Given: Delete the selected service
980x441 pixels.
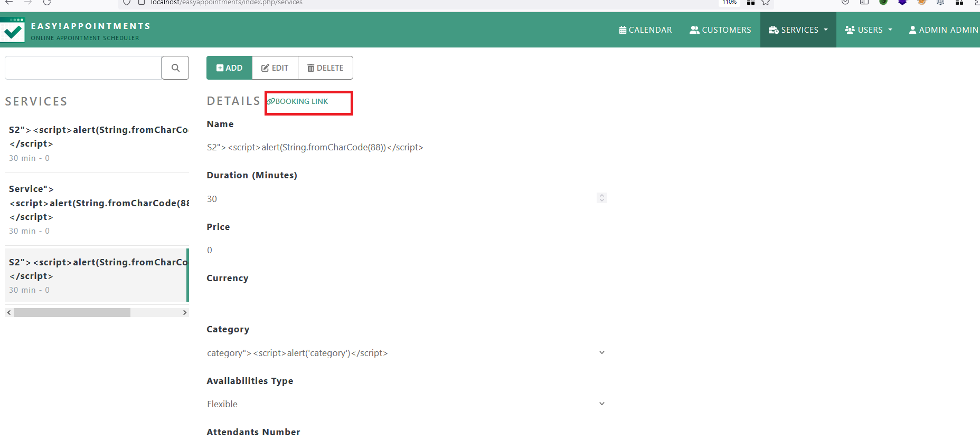Looking at the screenshot, I should (325, 68).
